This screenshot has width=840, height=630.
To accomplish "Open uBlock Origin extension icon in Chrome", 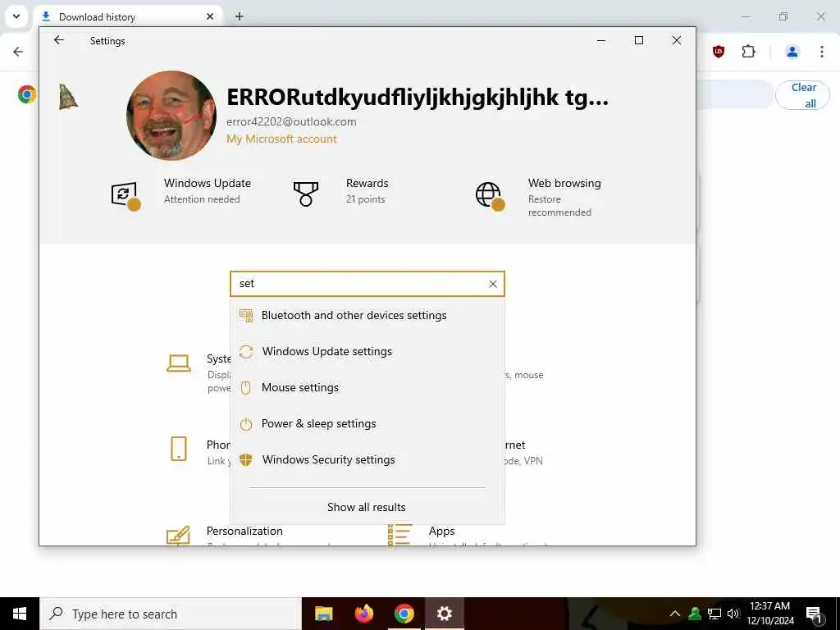I will click(719, 52).
